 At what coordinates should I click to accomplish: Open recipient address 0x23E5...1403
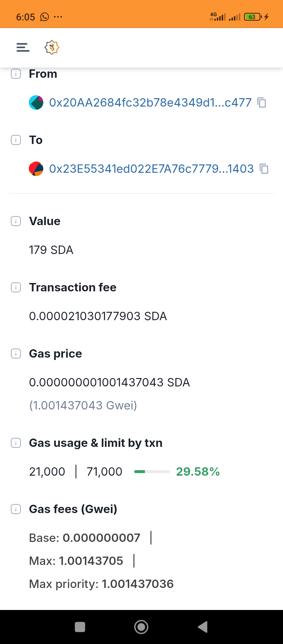[x=151, y=169]
